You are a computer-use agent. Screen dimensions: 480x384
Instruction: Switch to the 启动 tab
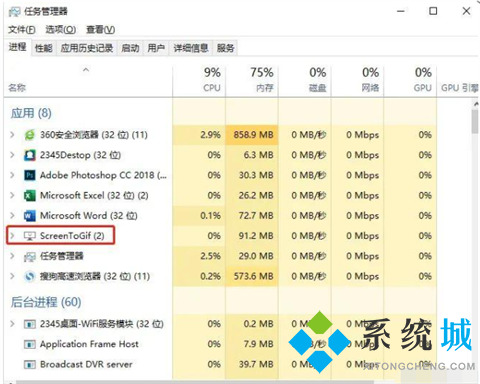pos(130,48)
